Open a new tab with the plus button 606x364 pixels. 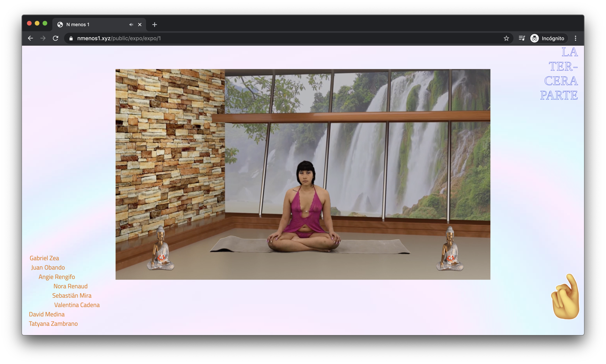[x=154, y=24]
